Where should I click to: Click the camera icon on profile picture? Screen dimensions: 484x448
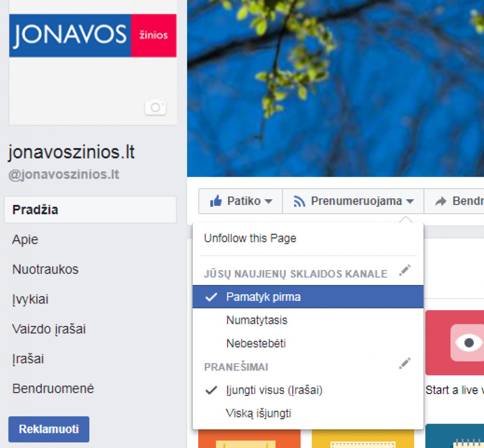pyautogui.click(x=156, y=107)
